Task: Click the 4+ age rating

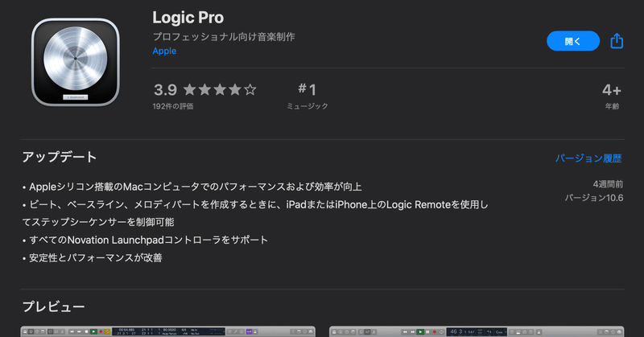Action: tap(612, 90)
